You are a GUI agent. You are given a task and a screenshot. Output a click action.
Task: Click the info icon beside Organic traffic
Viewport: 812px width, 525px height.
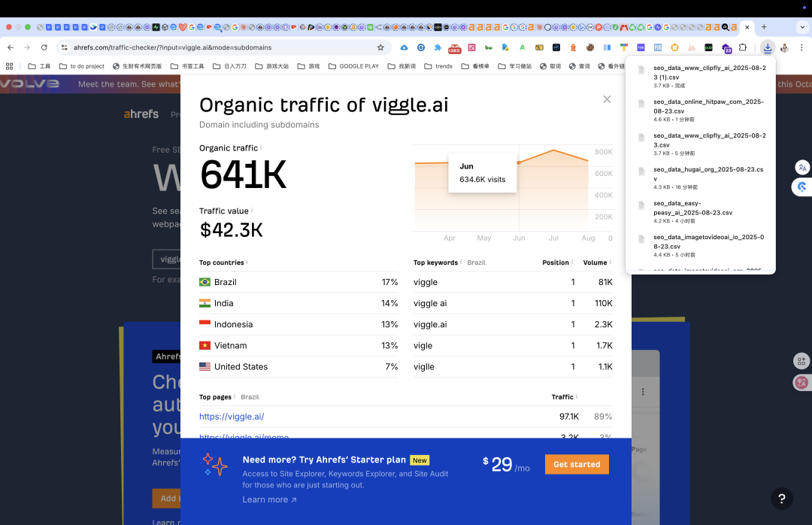coord(261,147)
